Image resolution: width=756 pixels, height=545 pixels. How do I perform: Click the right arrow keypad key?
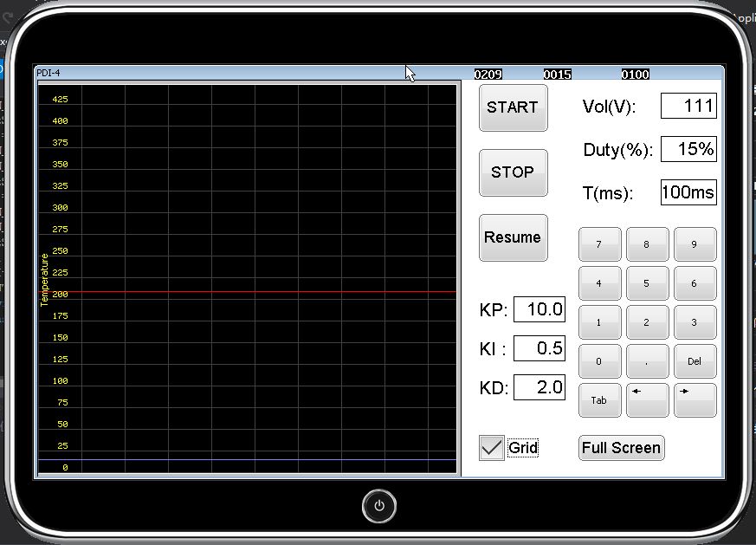tap(695, 400)
